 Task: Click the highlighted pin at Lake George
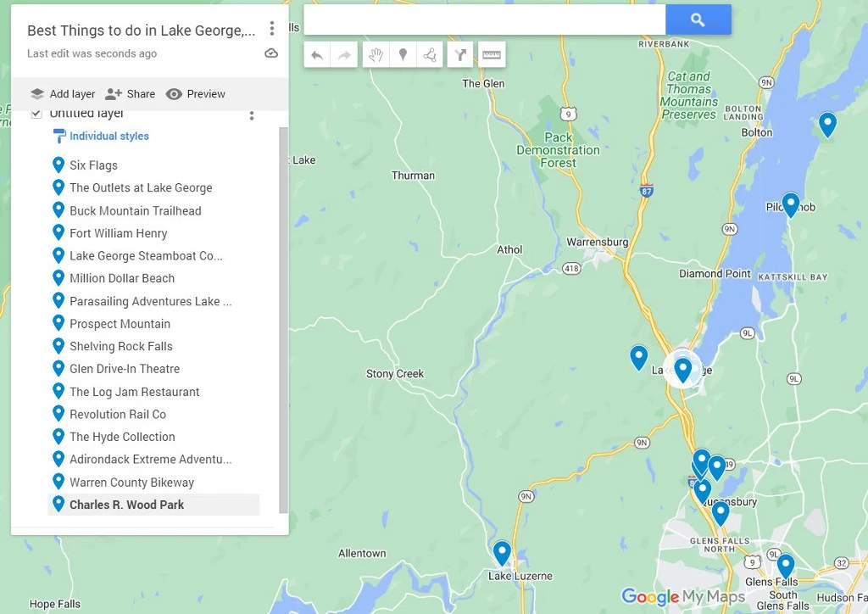682,369
